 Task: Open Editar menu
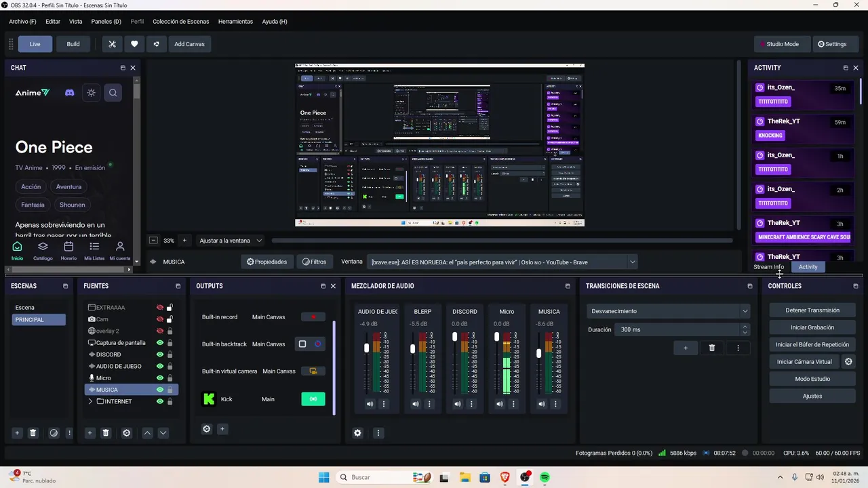tap(53, 22)
